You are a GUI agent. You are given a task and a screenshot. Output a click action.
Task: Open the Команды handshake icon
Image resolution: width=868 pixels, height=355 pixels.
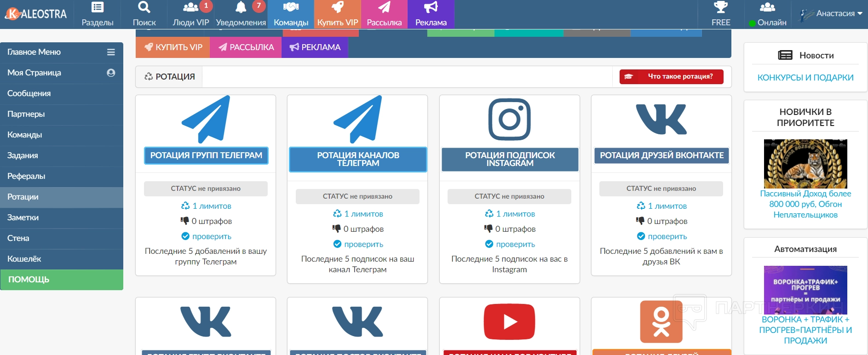[x=291, y=7]
